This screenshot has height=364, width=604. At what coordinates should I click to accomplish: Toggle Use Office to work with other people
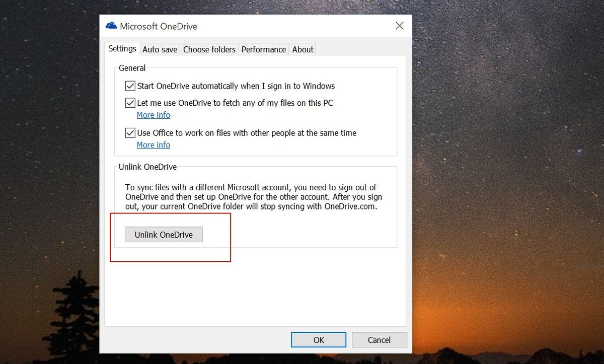tap(130, 133)
